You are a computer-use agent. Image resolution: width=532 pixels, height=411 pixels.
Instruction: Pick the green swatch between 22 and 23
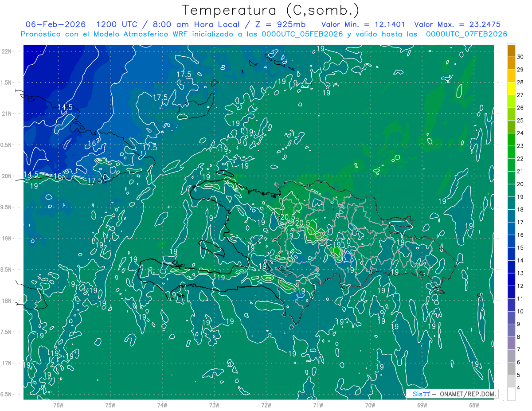(511, 152)
